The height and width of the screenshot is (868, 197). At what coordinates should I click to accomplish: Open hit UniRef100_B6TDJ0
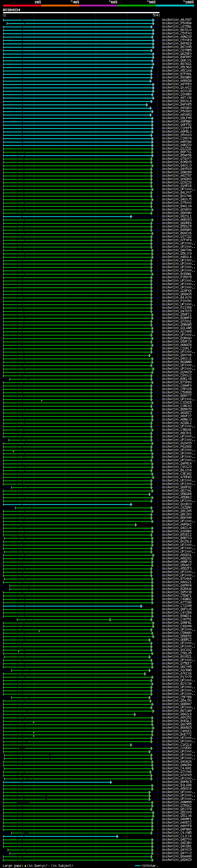pos(177,30)
